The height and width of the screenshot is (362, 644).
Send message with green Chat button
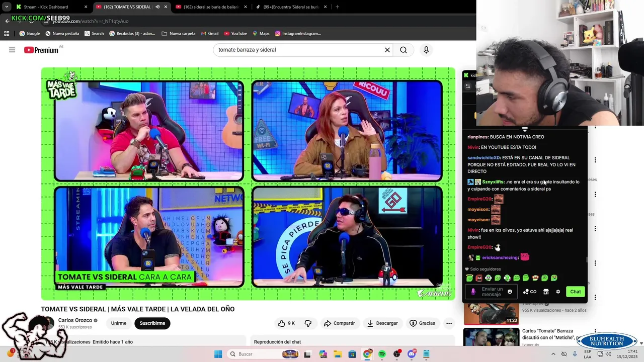pyautogui.click(x=576, y=292)
